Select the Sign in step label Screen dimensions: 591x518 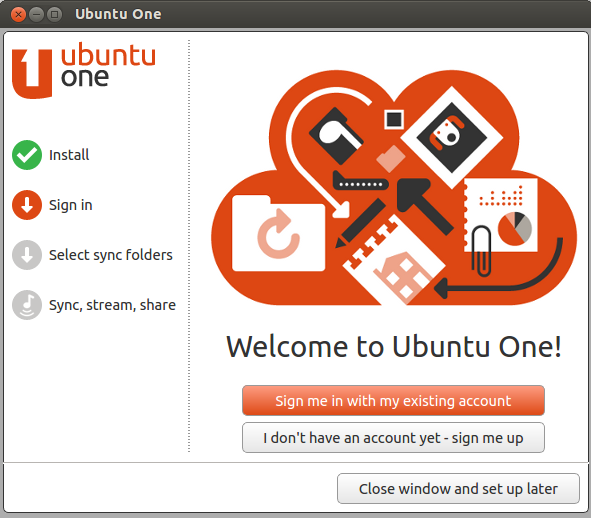coord(70,205)
